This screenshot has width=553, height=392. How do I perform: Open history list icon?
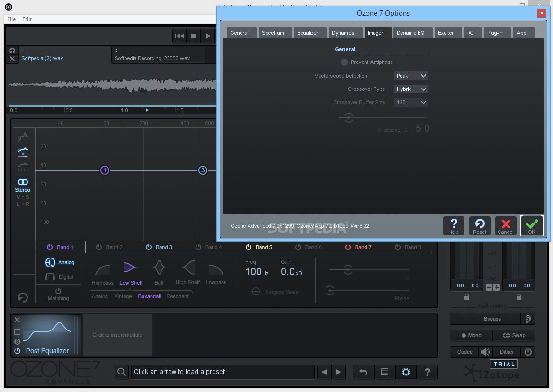(384, 372)
